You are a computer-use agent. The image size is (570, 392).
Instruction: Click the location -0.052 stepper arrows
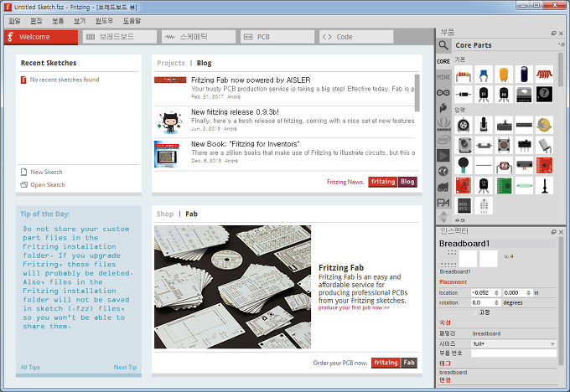tap(496, 292)
